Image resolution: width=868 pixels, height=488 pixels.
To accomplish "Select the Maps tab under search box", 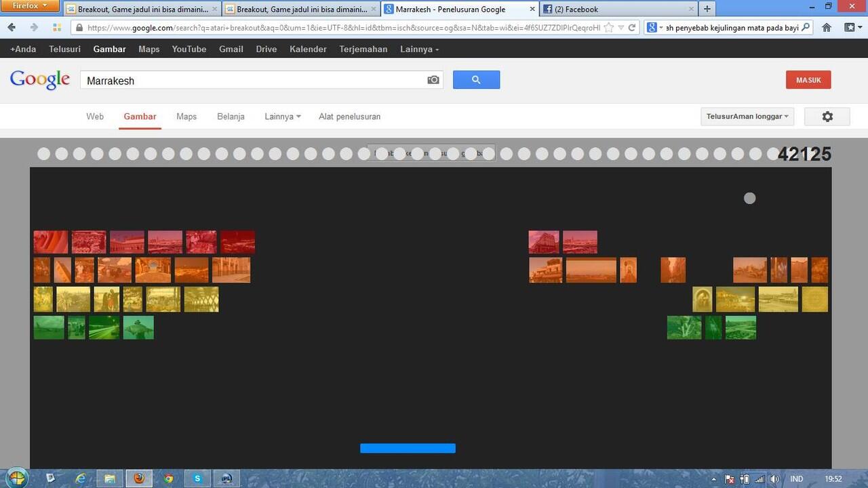I will (186, 117).
